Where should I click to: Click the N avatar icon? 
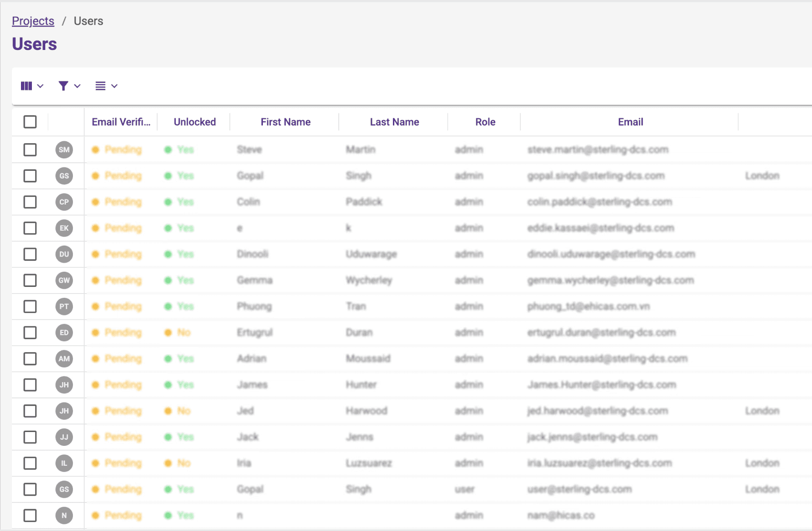coord(64,515)
